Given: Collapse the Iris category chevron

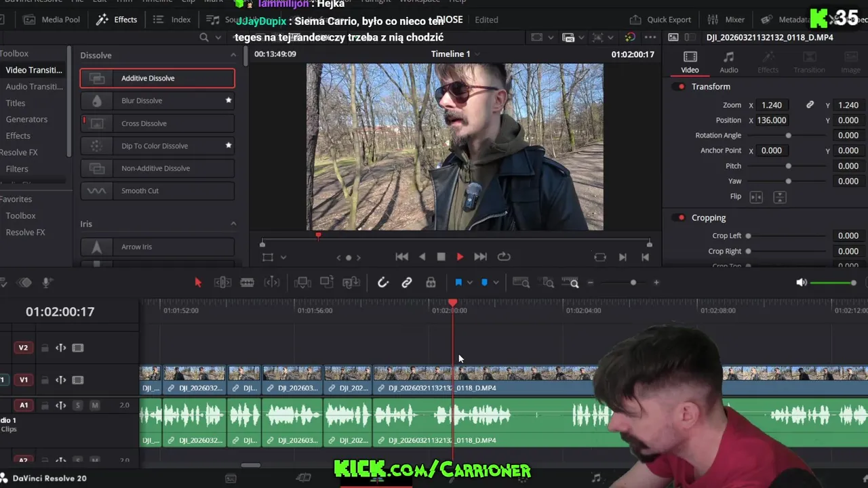Looking at the screenshot, I should point(233,224).
